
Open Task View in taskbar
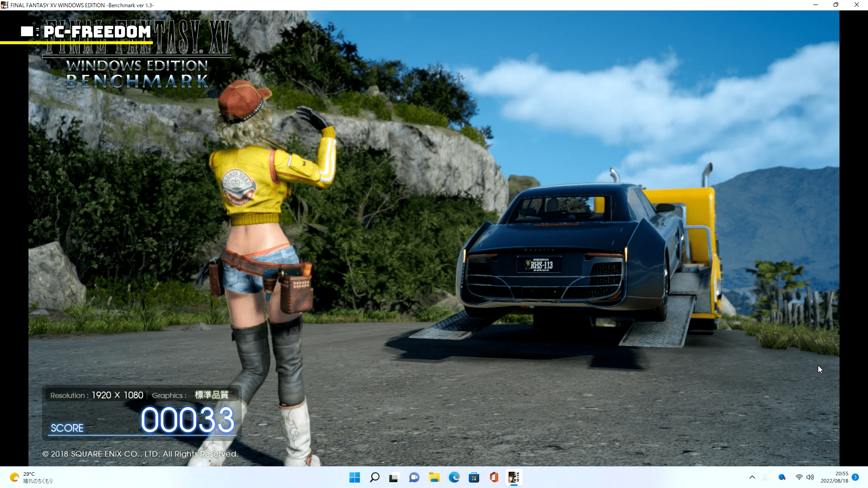[x=394, y=477]
